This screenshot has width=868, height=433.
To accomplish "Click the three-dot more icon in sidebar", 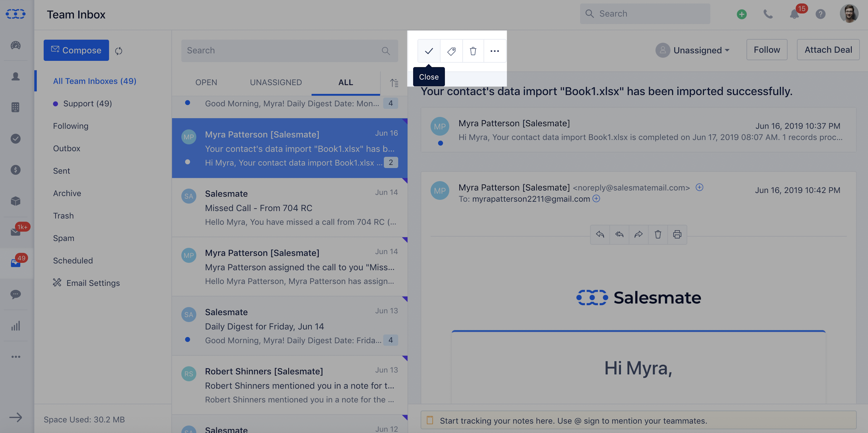I will 15,356.
